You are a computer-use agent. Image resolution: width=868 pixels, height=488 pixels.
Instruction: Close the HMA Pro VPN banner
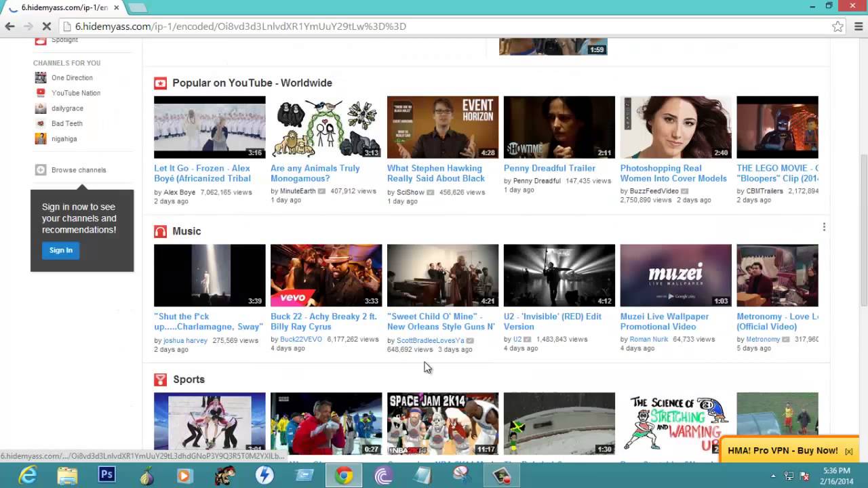tap(849, 451)
